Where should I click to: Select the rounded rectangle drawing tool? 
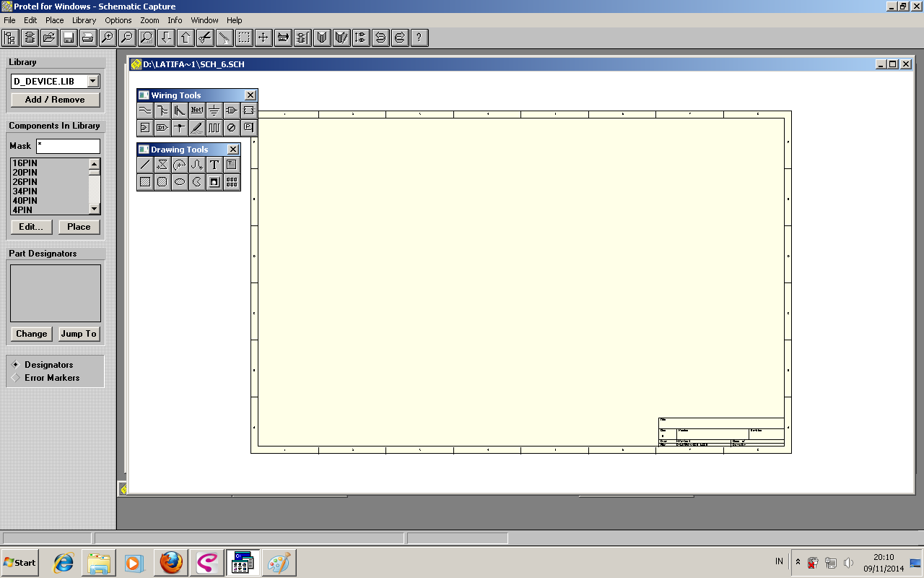click(x=162, y=182)
